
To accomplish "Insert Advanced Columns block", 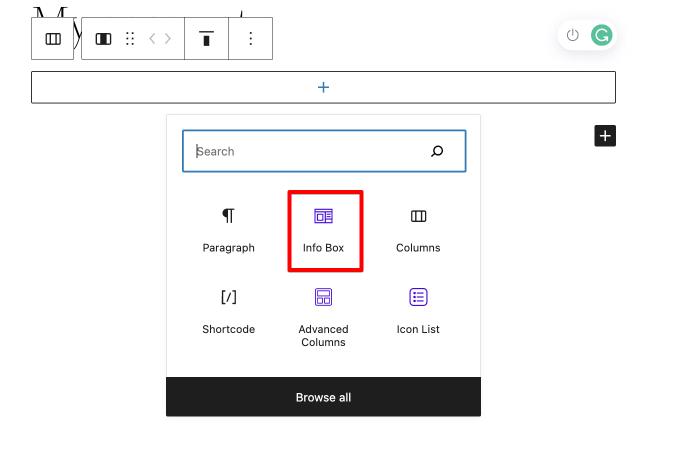I will click(323, 317).
